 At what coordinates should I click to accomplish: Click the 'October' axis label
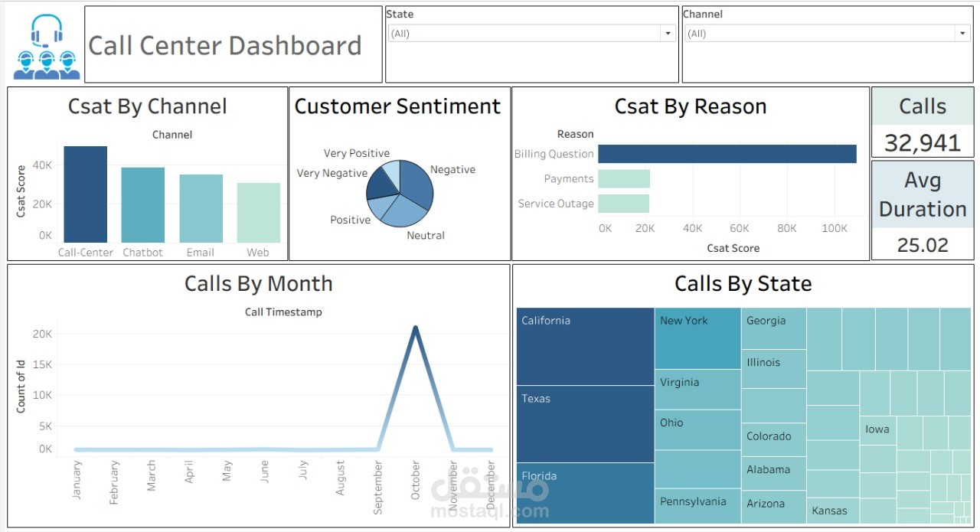pos(415,481)
